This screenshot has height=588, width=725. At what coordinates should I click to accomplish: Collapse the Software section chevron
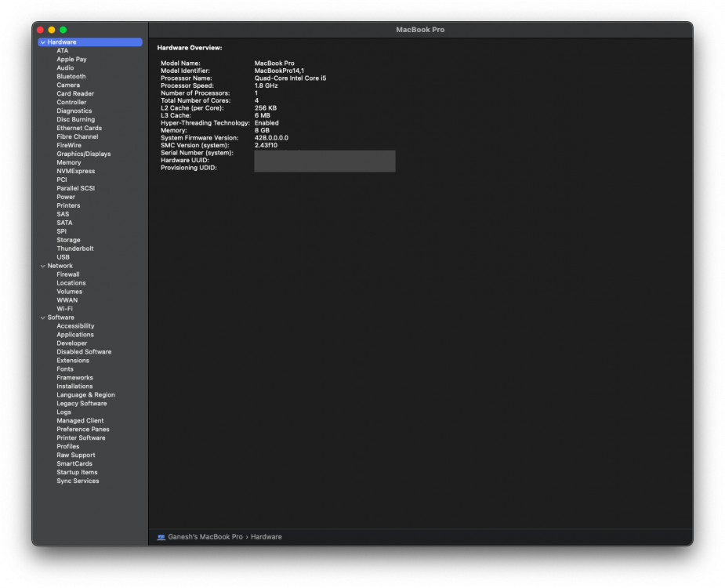point(43,318)
